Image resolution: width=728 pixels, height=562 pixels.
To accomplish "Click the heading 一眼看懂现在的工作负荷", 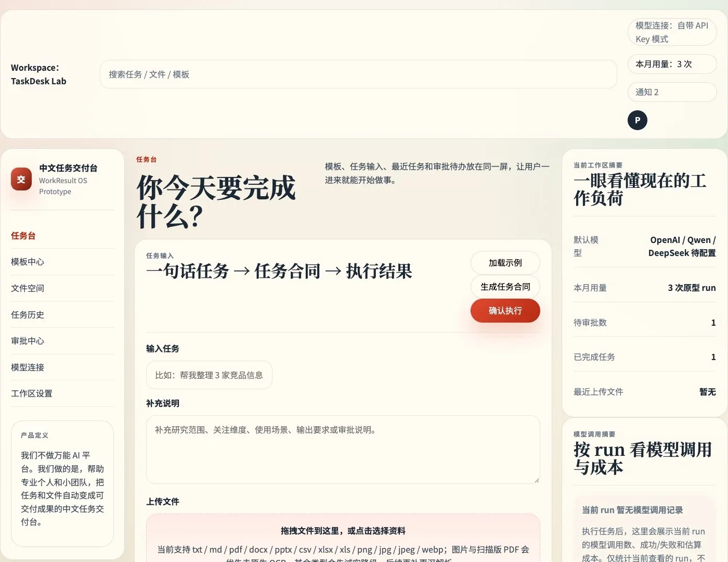I will 640,189.
